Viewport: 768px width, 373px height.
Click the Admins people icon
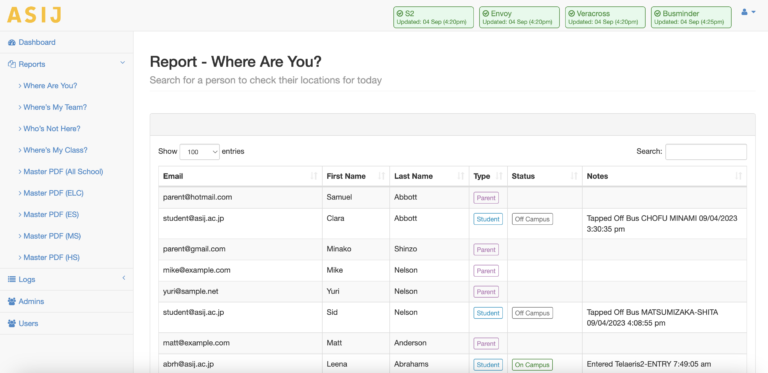tap(12, 302)
